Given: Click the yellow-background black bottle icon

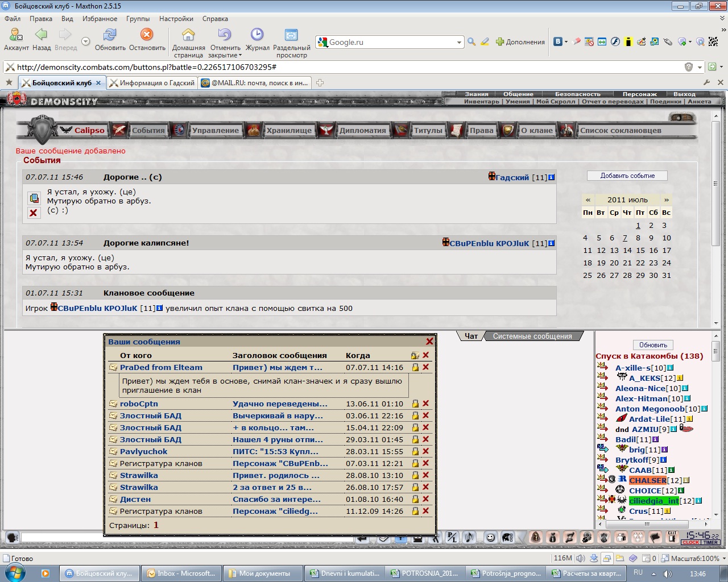Looking at the screenshot, I should [628, 42].
